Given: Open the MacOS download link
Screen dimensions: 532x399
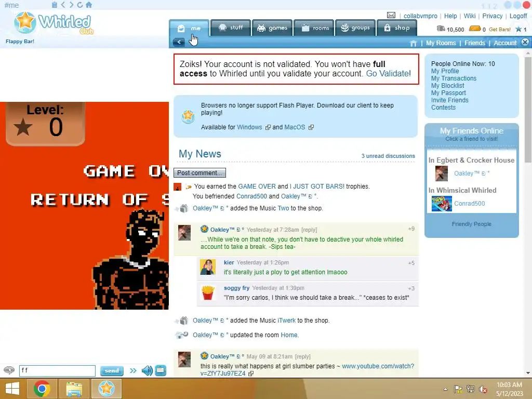Looking at the screenshot, I should point(295,127).
